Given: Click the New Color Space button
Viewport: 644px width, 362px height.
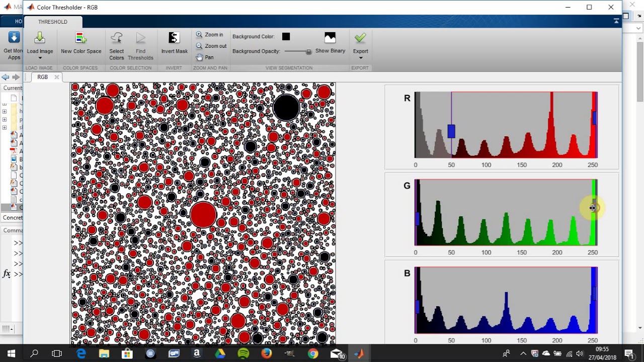Looking at the screenshot, I should pos(81,43).
